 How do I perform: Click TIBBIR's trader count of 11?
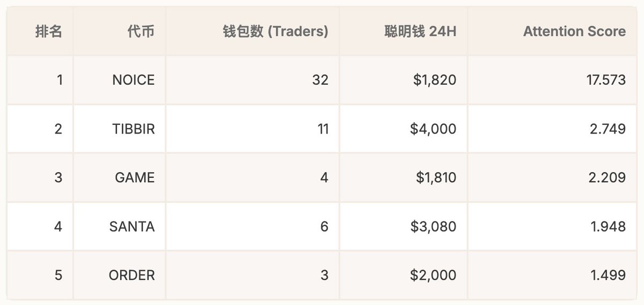click(322, 129)
